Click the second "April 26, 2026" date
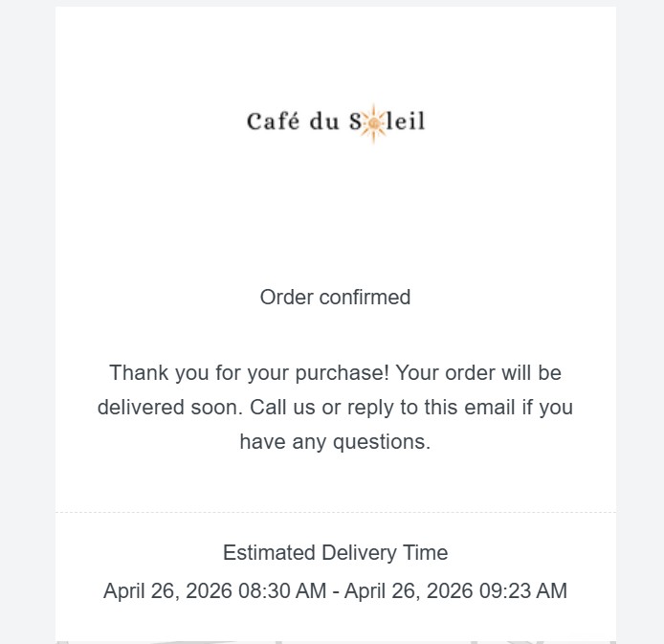 tap(406, 590)
